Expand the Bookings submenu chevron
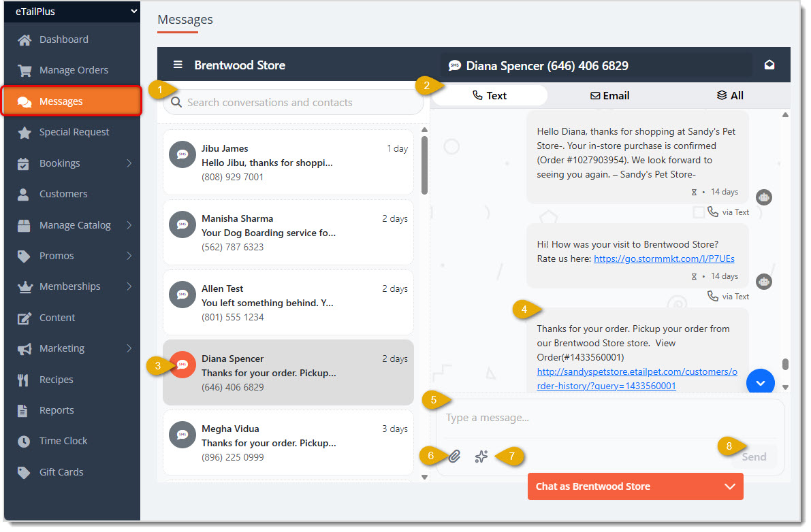The image size is (811, 532). click(129, 163)
